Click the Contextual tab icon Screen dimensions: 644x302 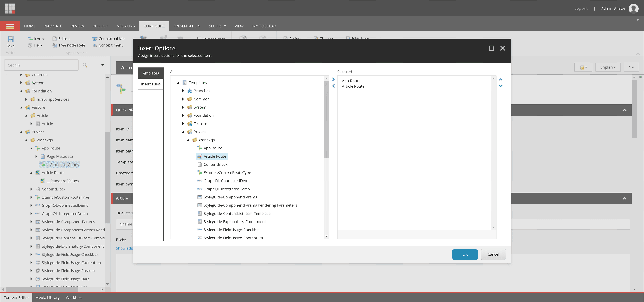pyautogui.click(x=95, y=39)
